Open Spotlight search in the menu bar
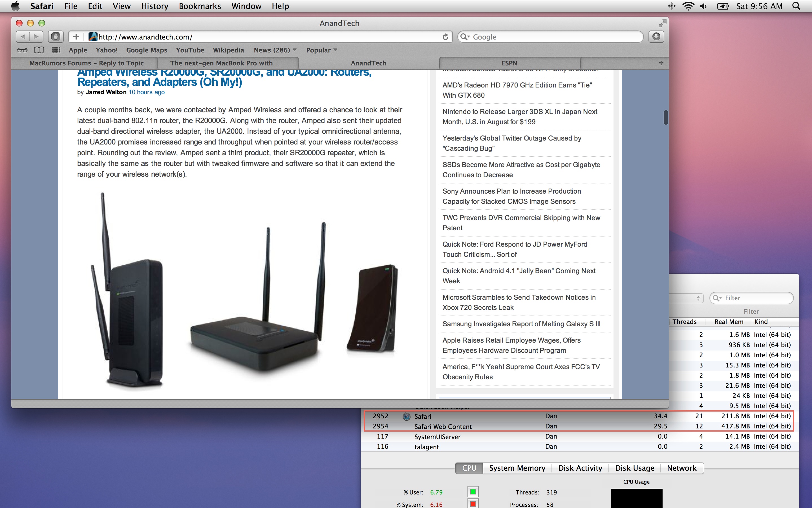 tap(796, 6)
